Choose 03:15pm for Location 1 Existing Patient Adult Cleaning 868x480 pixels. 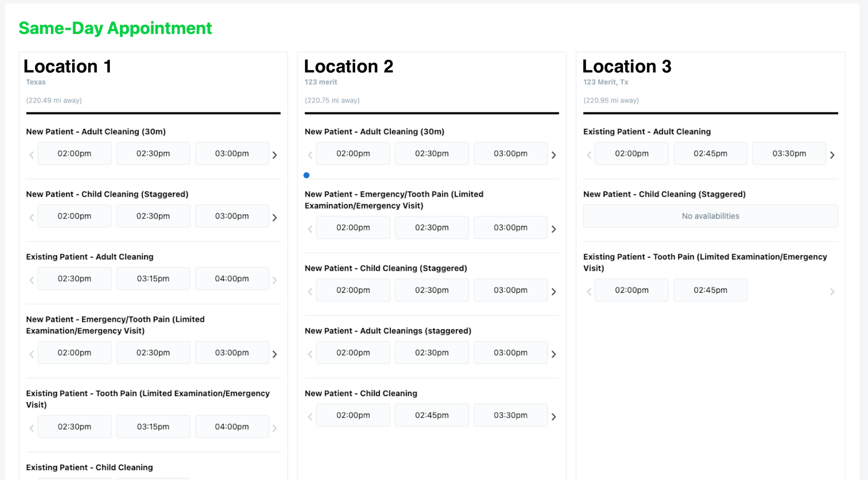coord(153,278)
